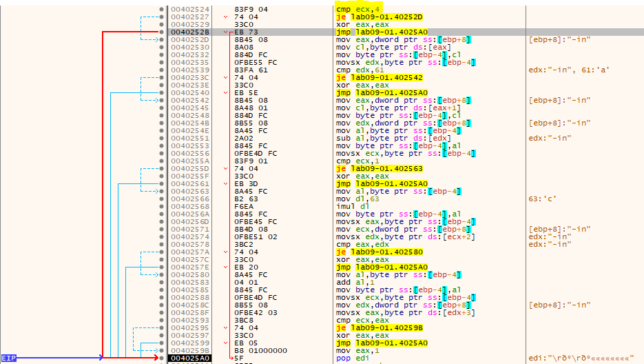644x364 pixels.
Task: Click opcode bytes 0FBE51 02
Action: pyautogui.click(x=256, y=237)
